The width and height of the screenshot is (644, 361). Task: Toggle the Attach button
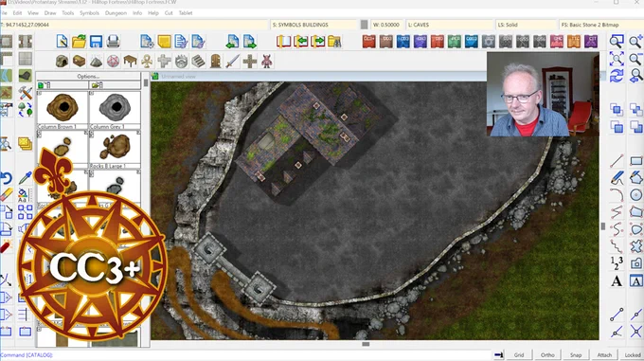coord(604,354)
